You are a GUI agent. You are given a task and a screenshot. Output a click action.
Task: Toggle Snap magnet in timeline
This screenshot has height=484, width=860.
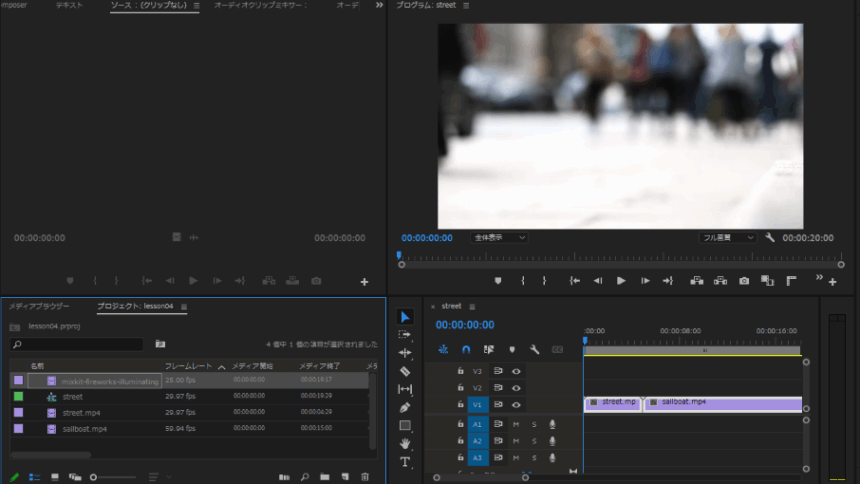pyautogui.click(x=466, y=350)
